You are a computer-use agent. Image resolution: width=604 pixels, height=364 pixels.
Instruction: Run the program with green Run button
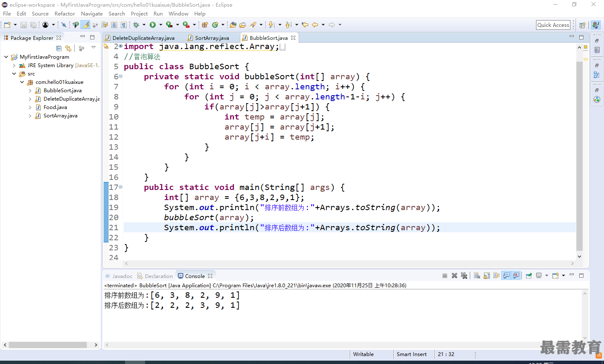153,25
